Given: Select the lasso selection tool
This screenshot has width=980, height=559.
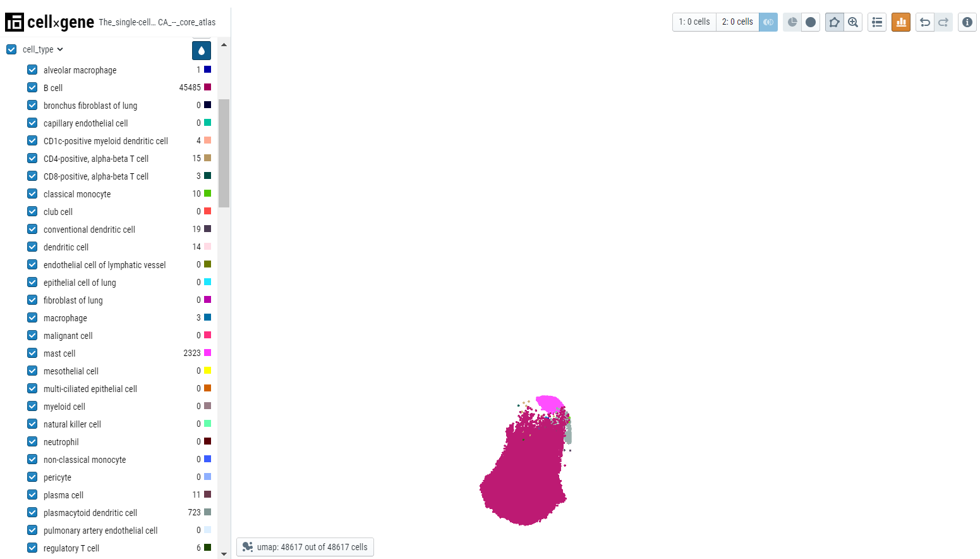Looking at the screenshot, I should coord(835,22).
